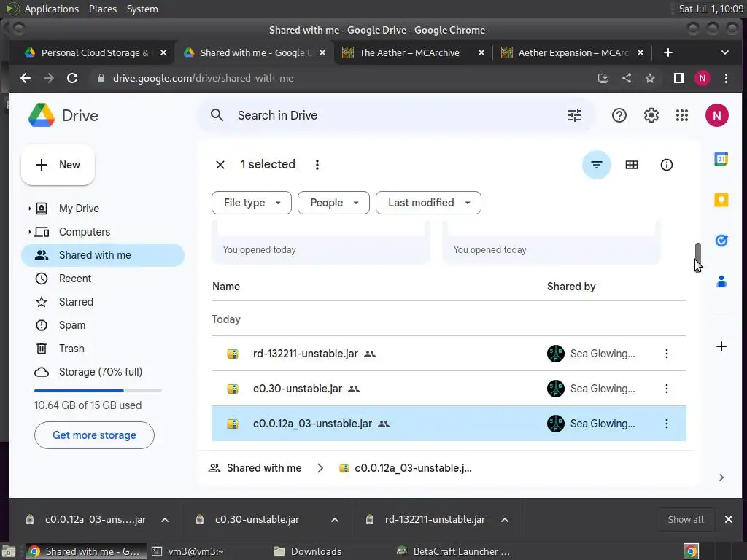
Task: Open the Google Drive logo home link
Action: 63,115
